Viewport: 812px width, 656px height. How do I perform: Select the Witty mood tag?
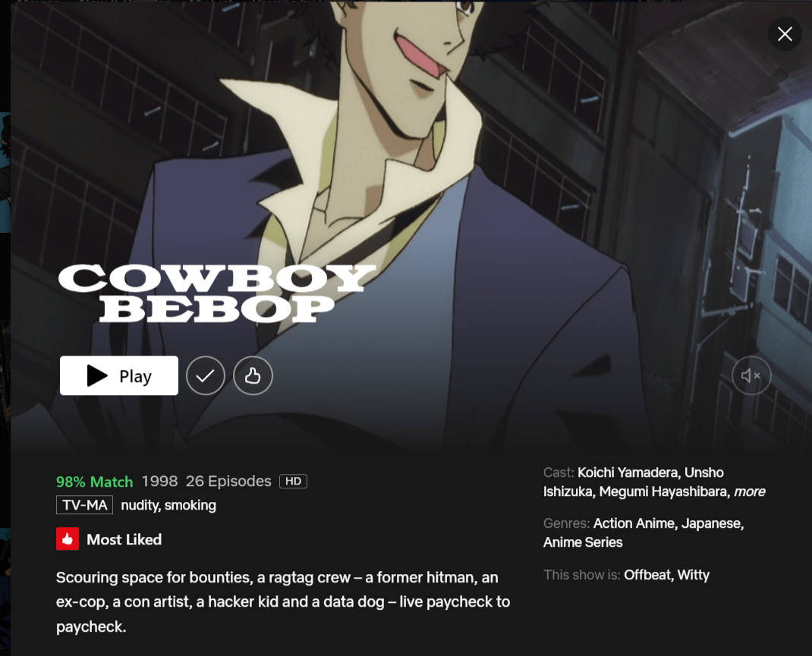click(x=694, y=575)
